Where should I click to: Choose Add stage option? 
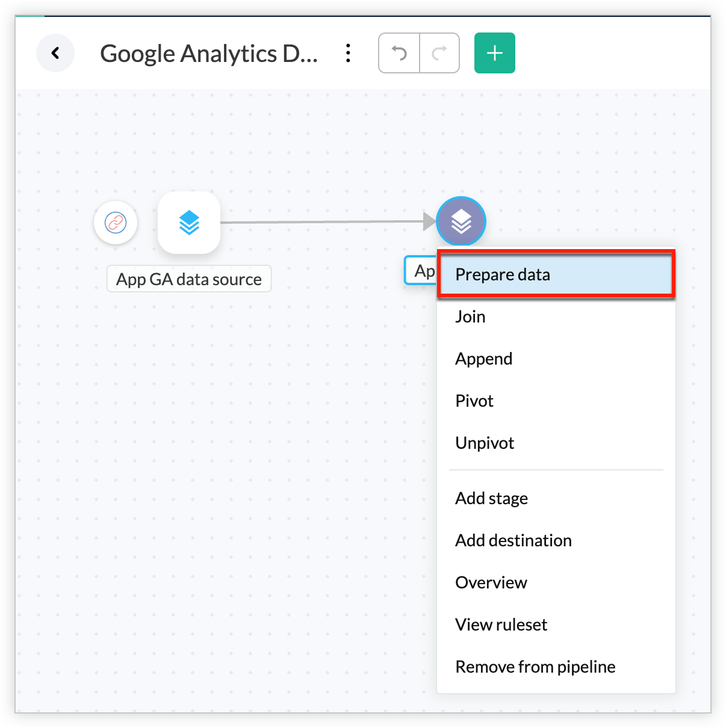point(491,499)
